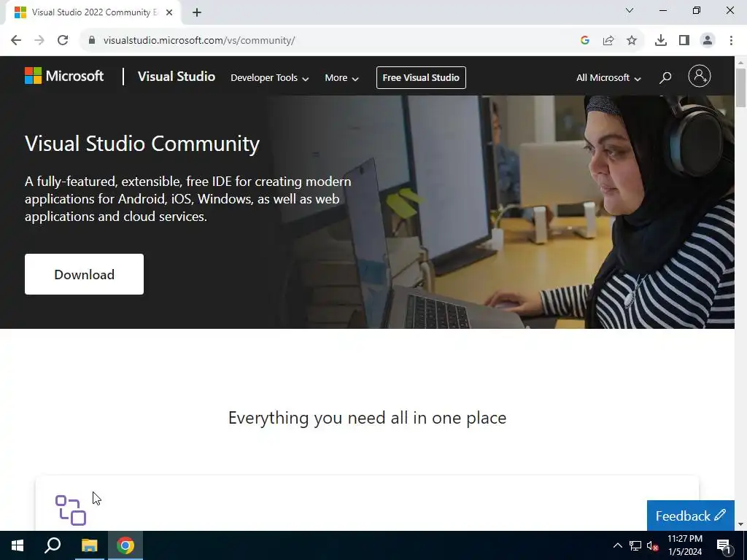Click the scrollbar down arrow
The height and width of the screenshot is (560, 747).
click(x=741, y=524)
